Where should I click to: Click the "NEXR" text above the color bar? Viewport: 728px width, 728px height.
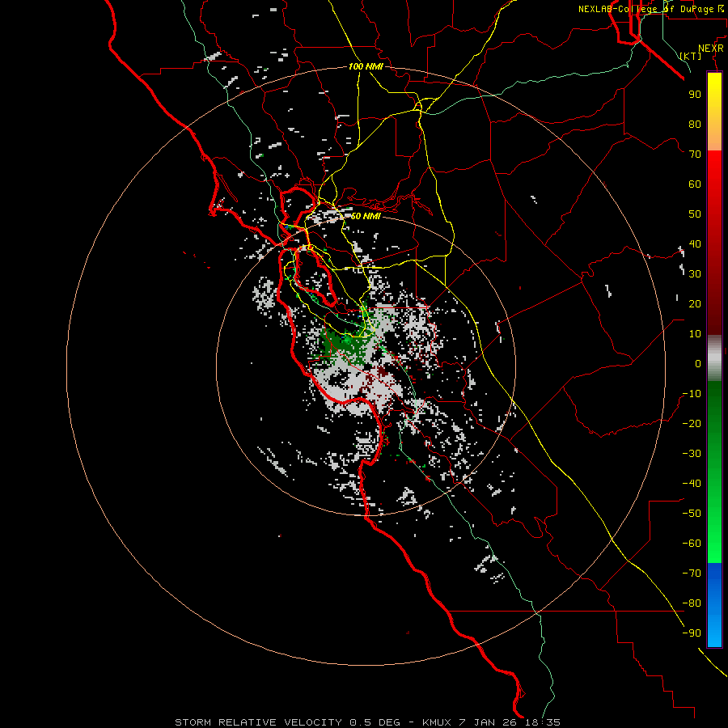pyautogui.click(x=711, y=49)
